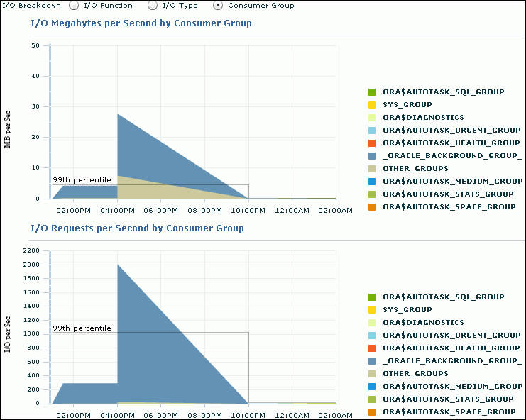Click ORA$AUTOTASK_STATS_GROUP label in top legend

447,194
